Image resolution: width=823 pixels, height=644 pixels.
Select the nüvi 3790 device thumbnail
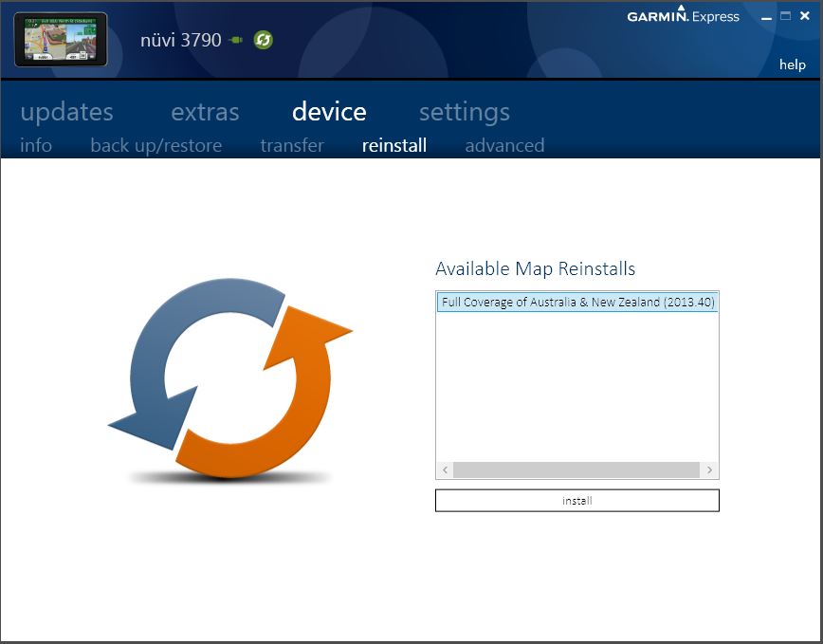click(61, 40)
